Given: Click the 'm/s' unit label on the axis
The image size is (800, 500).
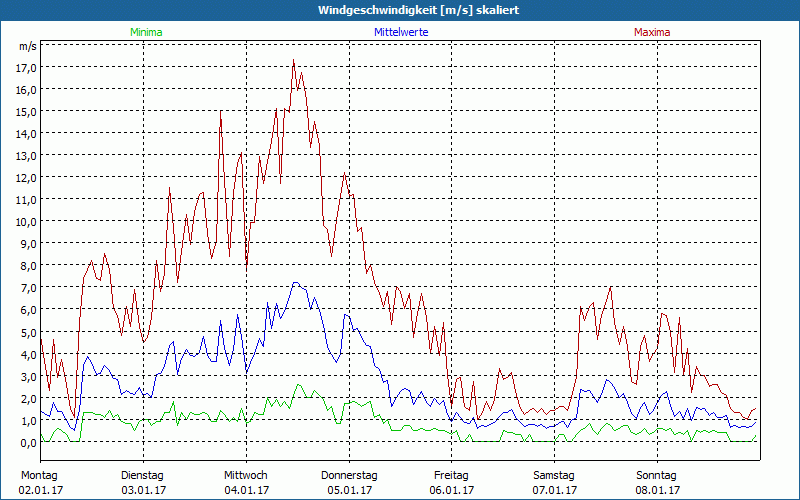Looking at the screenshot, I should tap(28, 46).
